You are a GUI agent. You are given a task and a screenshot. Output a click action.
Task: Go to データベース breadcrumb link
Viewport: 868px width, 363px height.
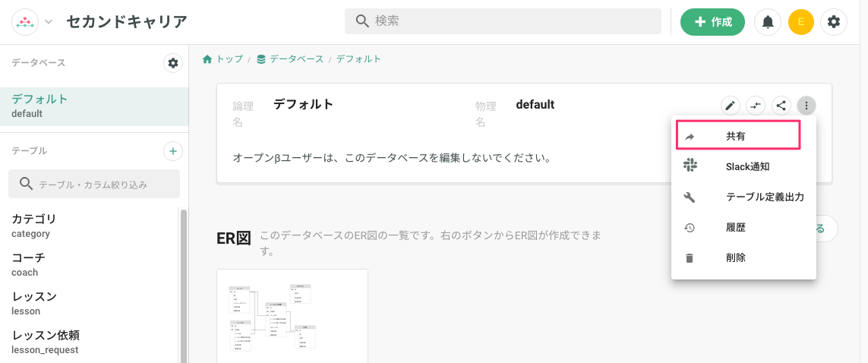click(x=297, y=58)
